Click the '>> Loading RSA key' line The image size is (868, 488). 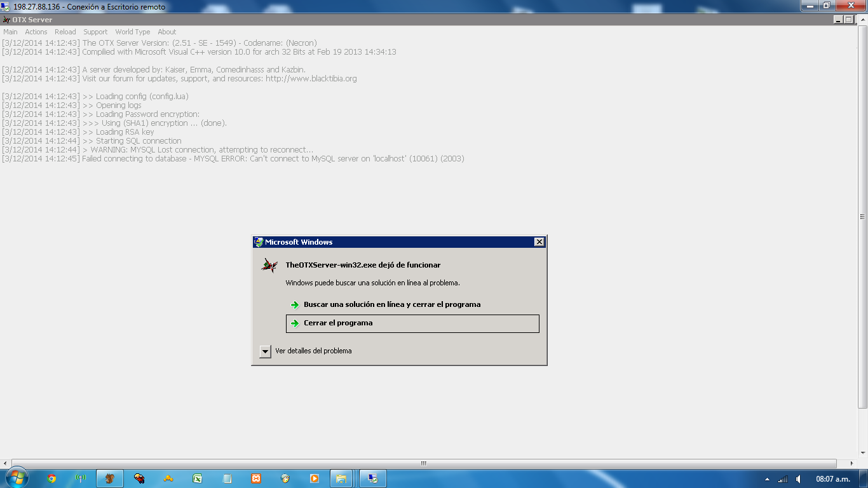pyautogui.click(x=78, y=132)
